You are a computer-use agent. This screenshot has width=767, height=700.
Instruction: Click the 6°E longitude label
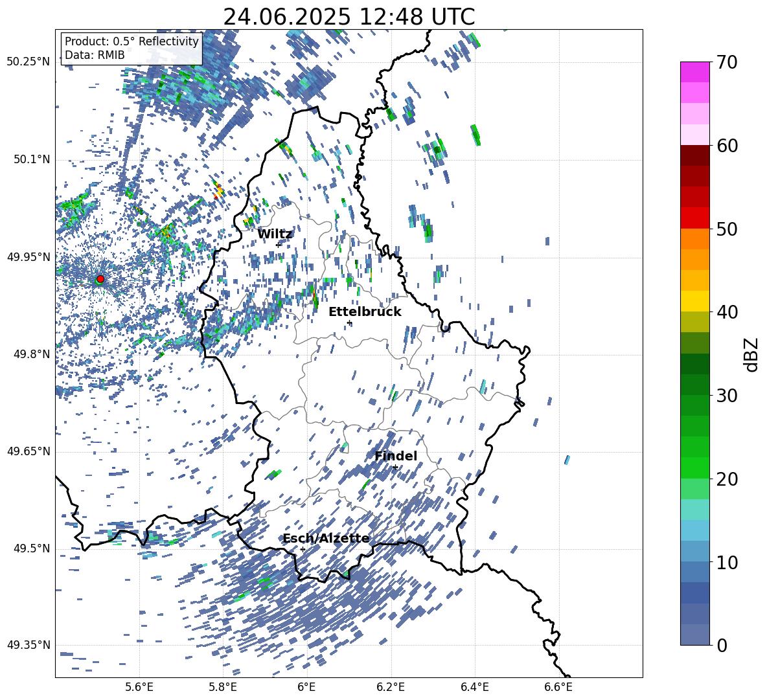pos(306,687)
